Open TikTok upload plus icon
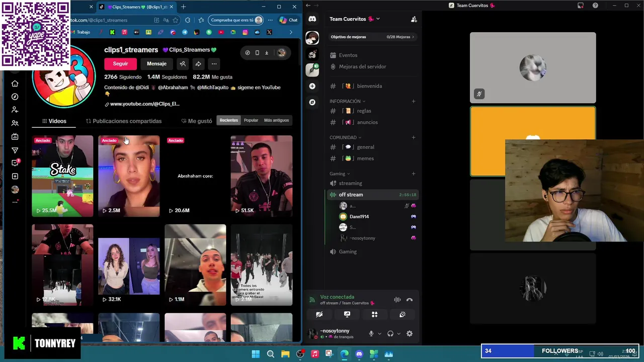This screenshot has height=362, width=644. (x=15, y=176)
